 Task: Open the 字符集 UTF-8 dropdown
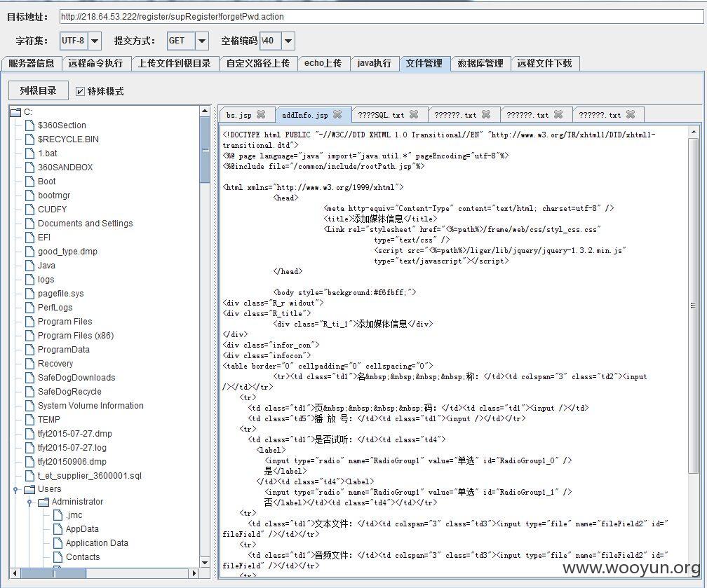coord(95,41)
